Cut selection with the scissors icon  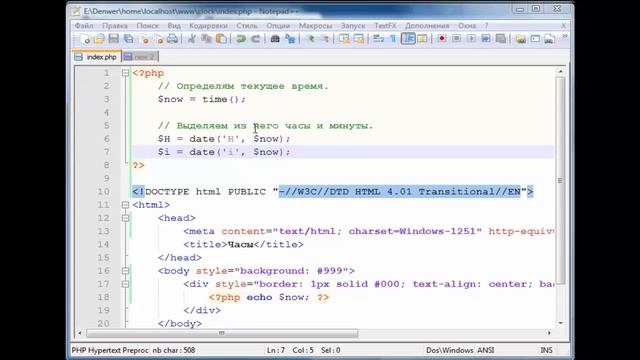tap(191, 39)
